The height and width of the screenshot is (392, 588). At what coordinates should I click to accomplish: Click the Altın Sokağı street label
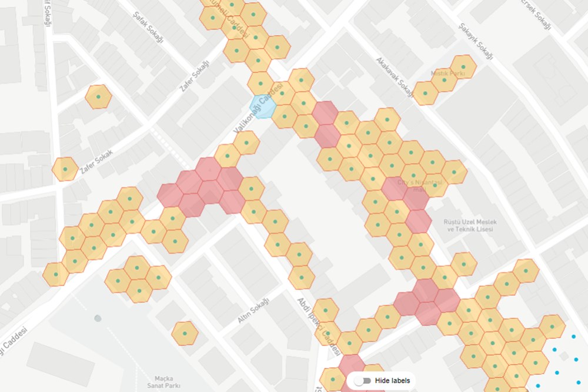[x=253, y=311]
